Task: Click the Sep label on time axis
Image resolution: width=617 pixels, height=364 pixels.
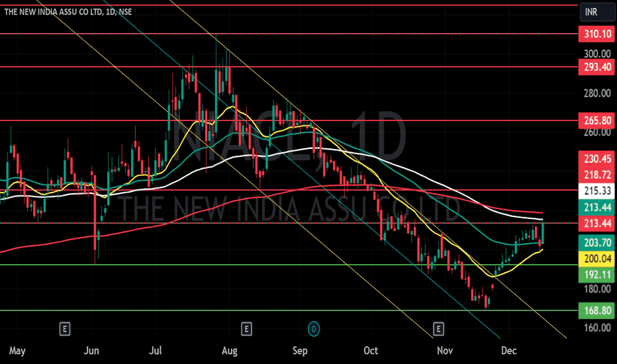Action: tap(300, 351)
